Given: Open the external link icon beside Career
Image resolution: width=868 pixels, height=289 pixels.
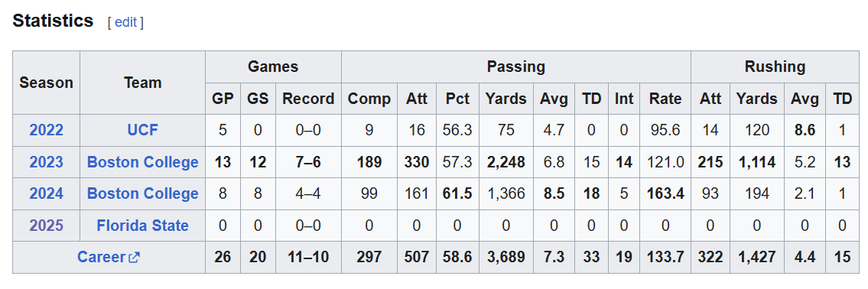Looking at the screenshot, I should click(x=134, y=258).
